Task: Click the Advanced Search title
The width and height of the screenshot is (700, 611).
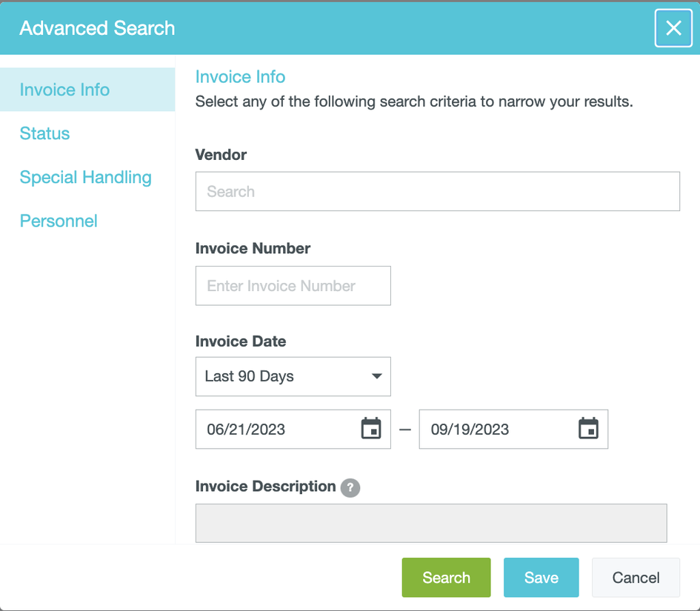Action: (x=97, y=28)
